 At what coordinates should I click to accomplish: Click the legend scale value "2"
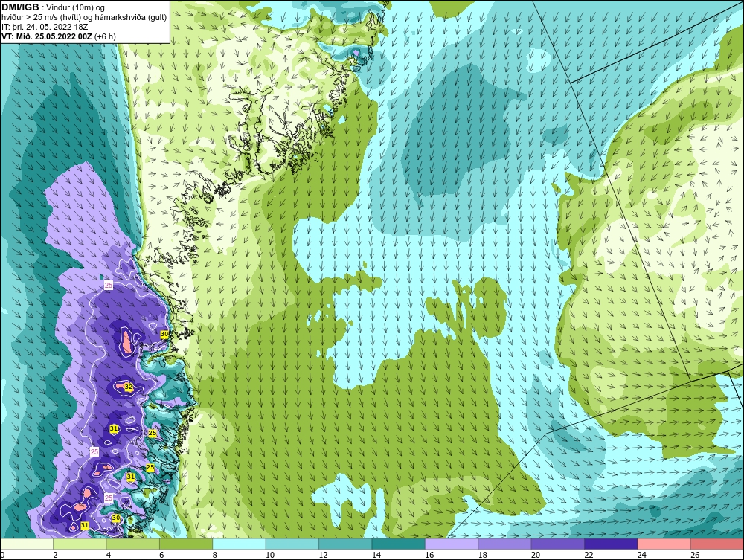click(56, 555)
